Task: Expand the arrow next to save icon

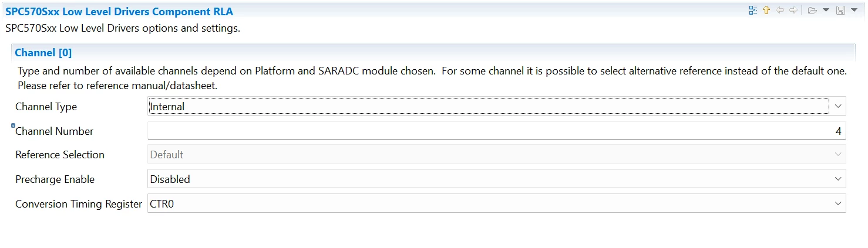Action: coord(854,11)
